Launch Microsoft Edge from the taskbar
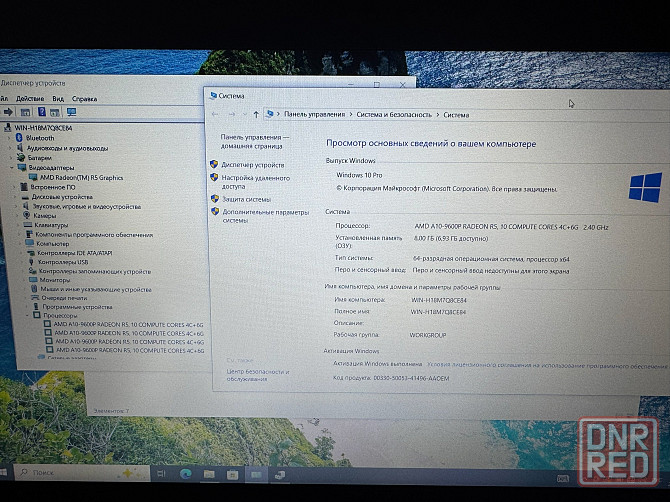This screenshot has width=670, height=502. tap(185, 474)
